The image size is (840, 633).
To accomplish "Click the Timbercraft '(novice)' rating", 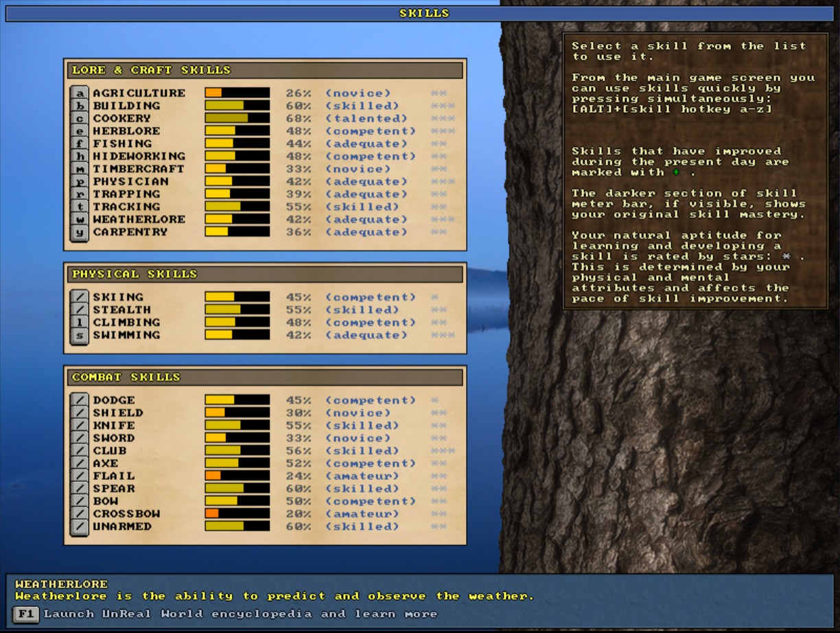I will [358, 169].
